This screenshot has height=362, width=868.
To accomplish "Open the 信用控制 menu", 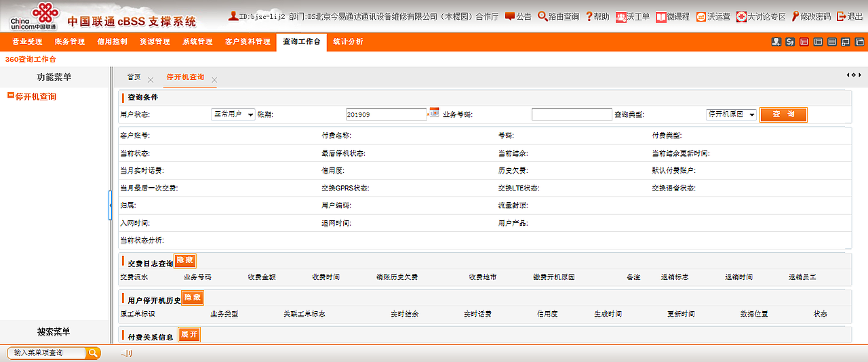I will coord(112,42).
